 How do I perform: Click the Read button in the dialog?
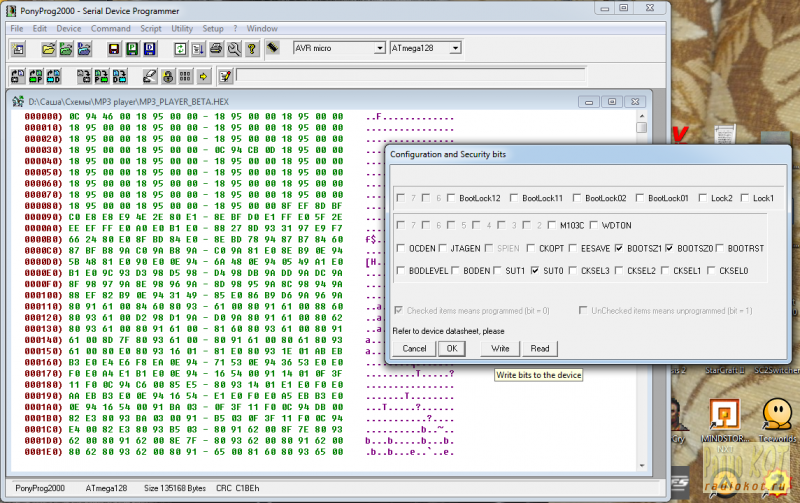click(540, 348)
